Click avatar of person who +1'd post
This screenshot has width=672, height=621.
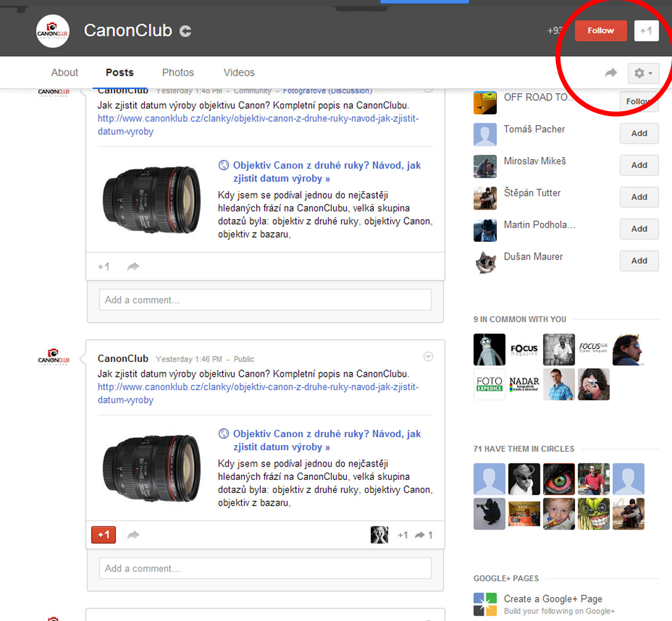pos(379,535)
